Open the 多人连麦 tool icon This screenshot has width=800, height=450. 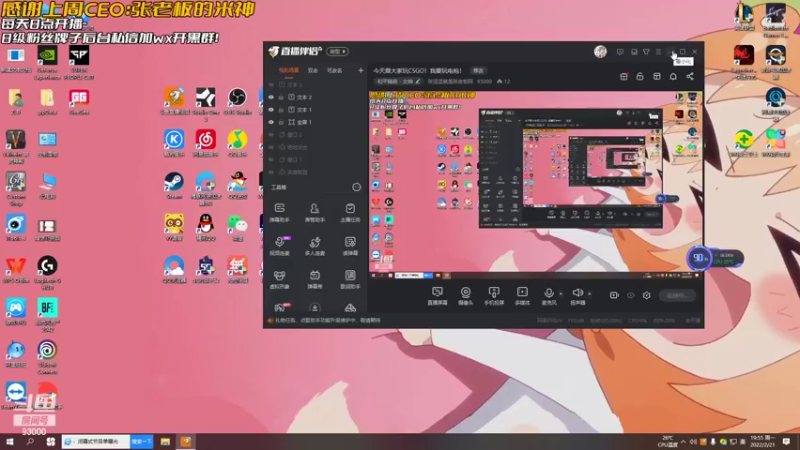314,245
